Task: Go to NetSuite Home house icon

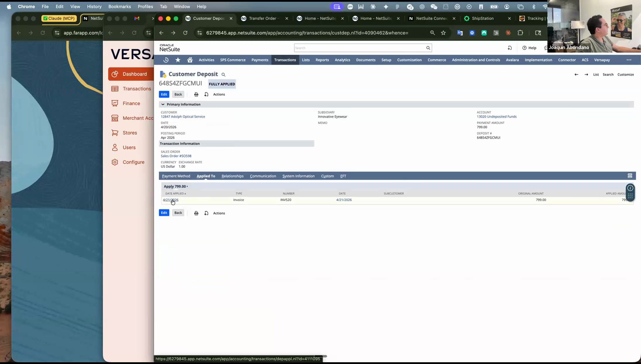Action: pyautogui.click(x=190, y=60)
